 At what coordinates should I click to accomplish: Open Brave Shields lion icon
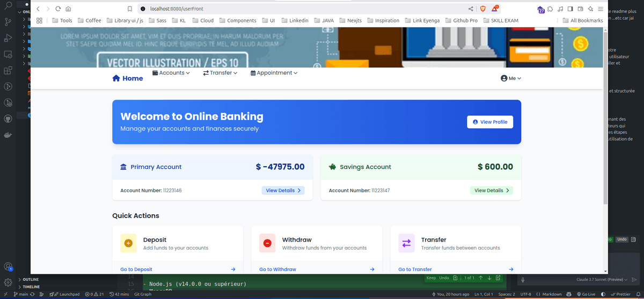pyautogui.click(x=484, y=9)
